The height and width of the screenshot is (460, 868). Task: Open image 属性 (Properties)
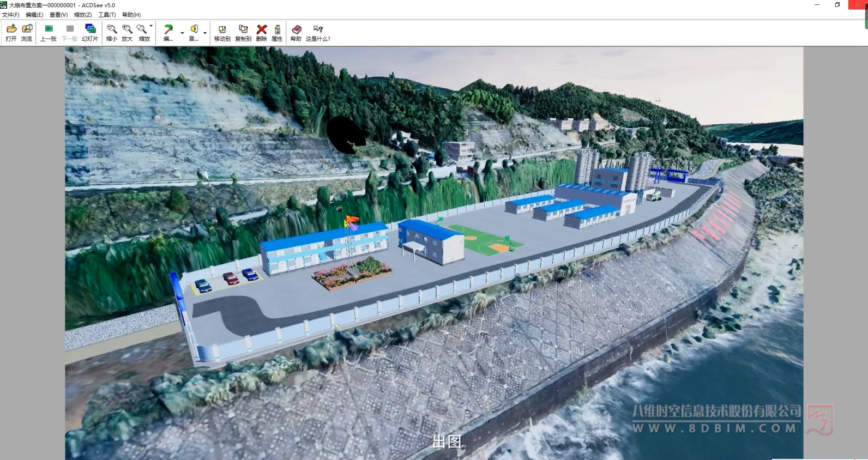[x=277, y=32]
